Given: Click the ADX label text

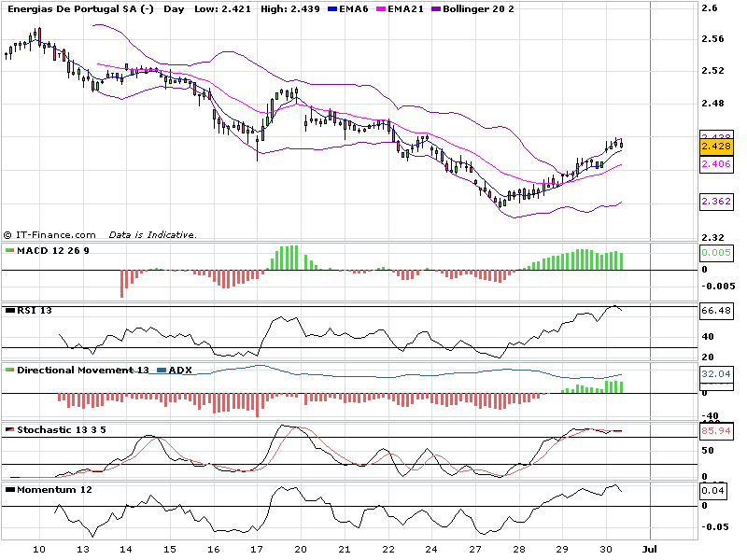Looking at the screenshot, I should (x=180, y=370).
